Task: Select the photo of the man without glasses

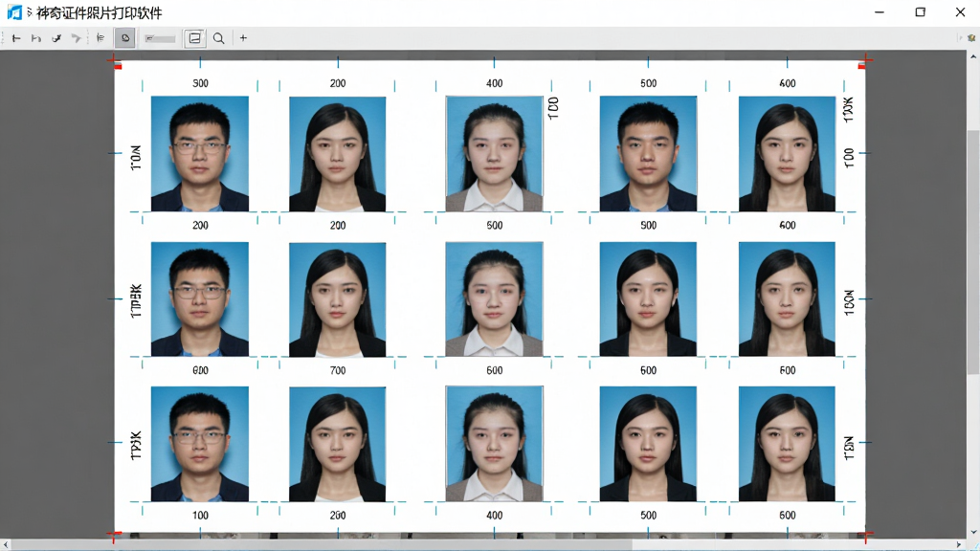Action: coord(648,154)
